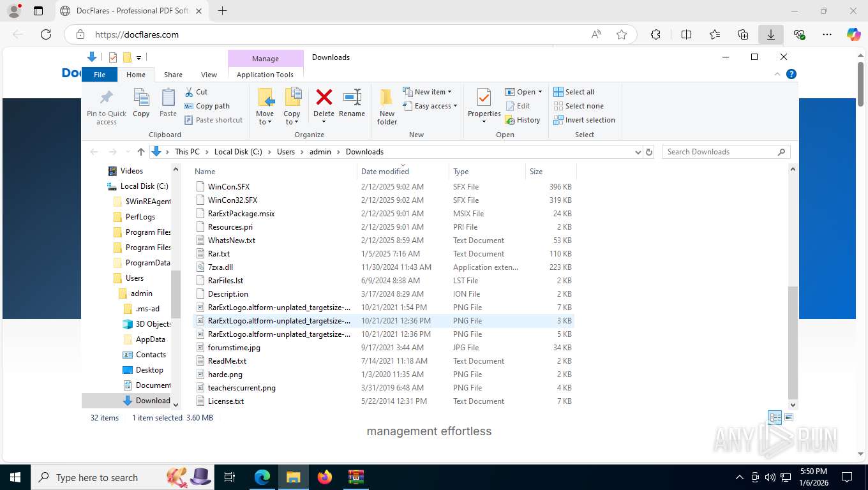Show file History
Screen dimensions: 868x490
pos(523,120)
